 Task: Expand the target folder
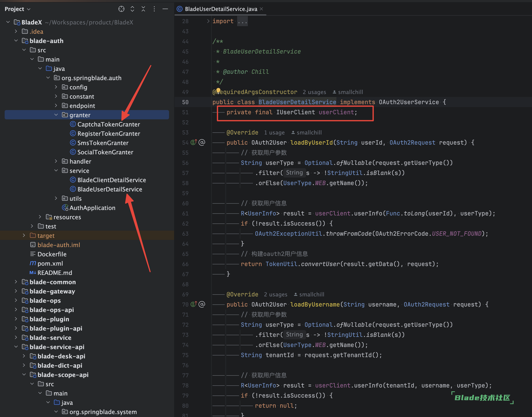point(24,236)
